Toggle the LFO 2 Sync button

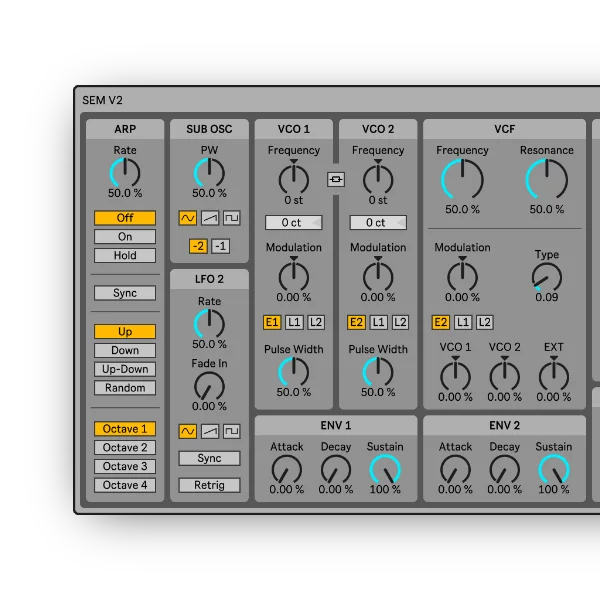pos(209,458)
